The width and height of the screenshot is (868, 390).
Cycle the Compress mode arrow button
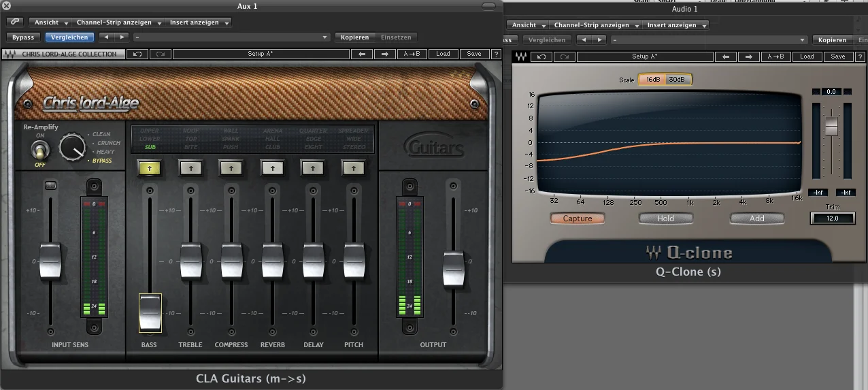pos(231,167)
